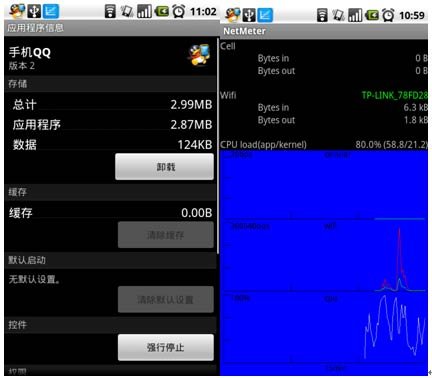Tap the signal strength bars in right status bar

355,15
